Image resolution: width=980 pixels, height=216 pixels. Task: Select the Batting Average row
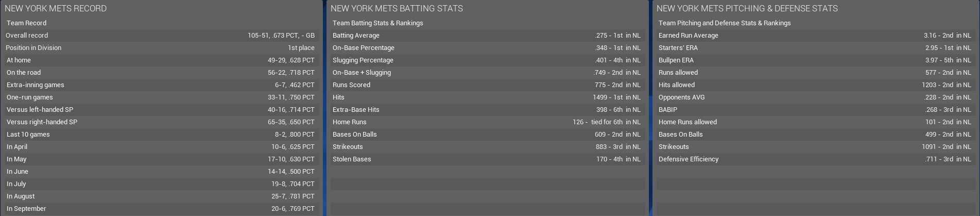487,36
